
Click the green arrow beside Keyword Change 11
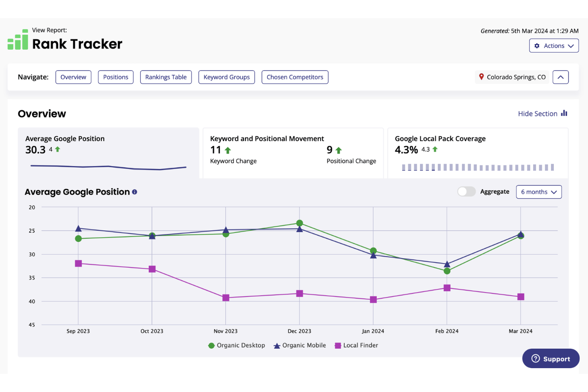[228, 150]
